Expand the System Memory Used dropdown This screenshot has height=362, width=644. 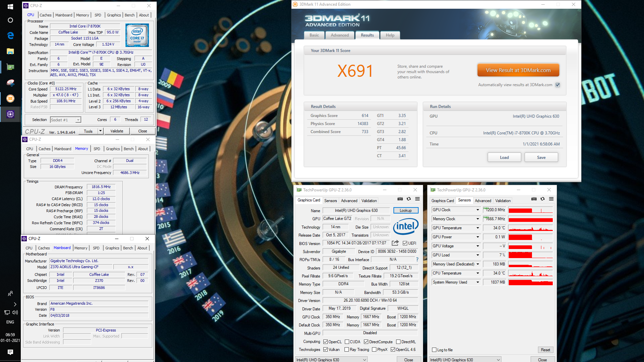478,282
